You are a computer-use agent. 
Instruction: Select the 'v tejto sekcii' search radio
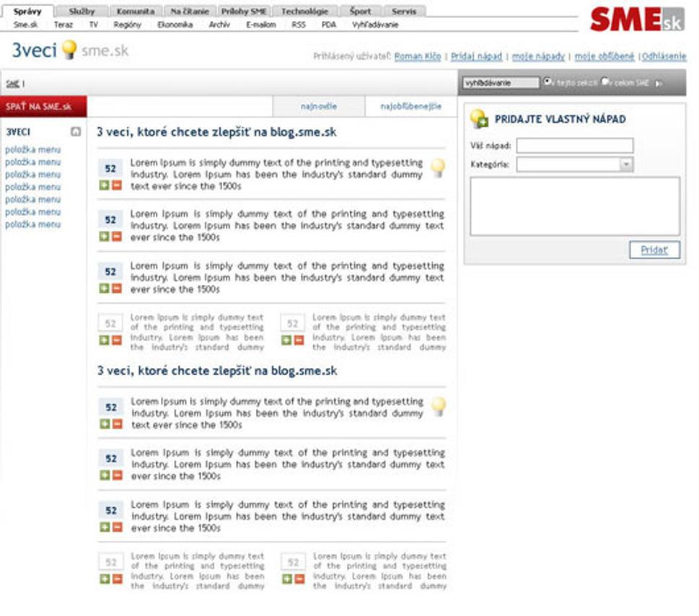point(547,82)
